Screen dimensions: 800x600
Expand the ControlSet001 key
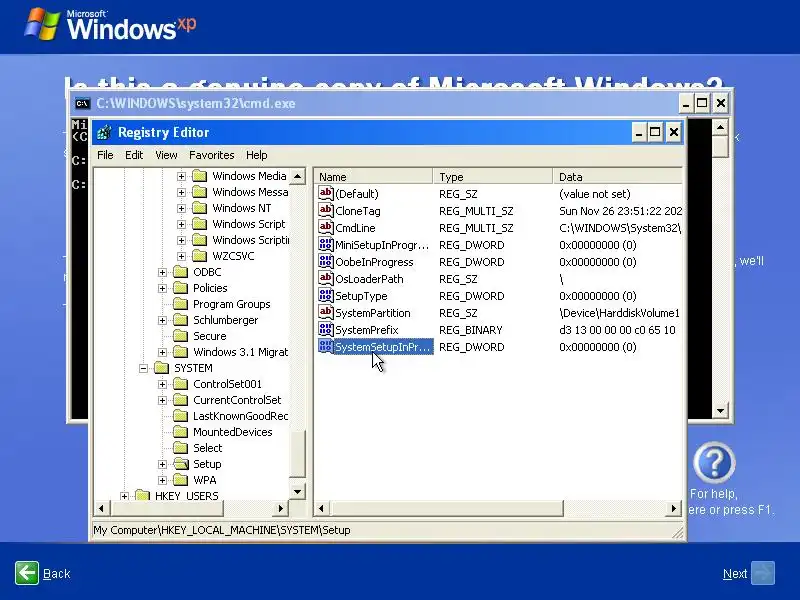[162, 385]
